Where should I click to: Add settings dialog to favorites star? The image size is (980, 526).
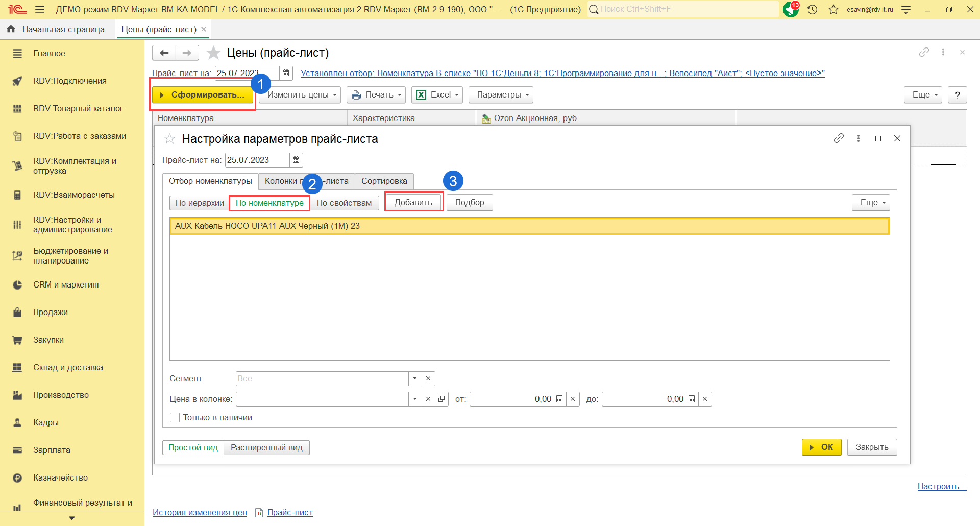coord(169,139)
